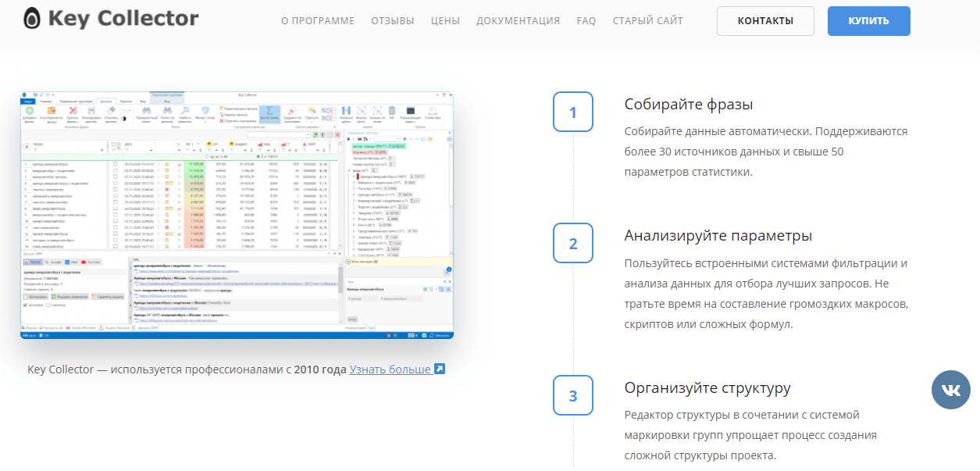Open the Key Collector application screenshot preview

click(x=237, y=216)
